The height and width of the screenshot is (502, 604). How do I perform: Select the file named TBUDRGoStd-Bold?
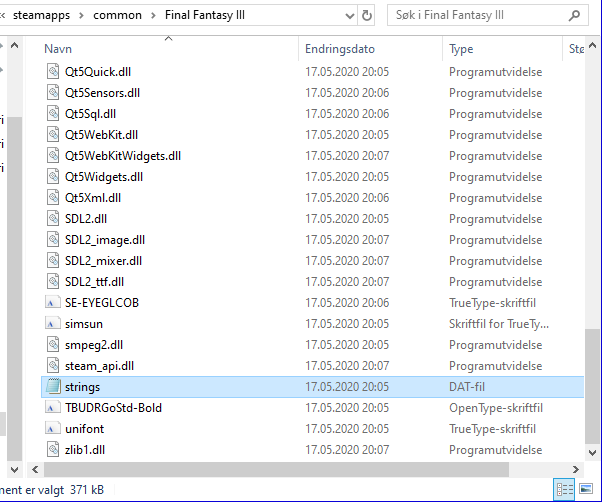click(x=113, y=408)
